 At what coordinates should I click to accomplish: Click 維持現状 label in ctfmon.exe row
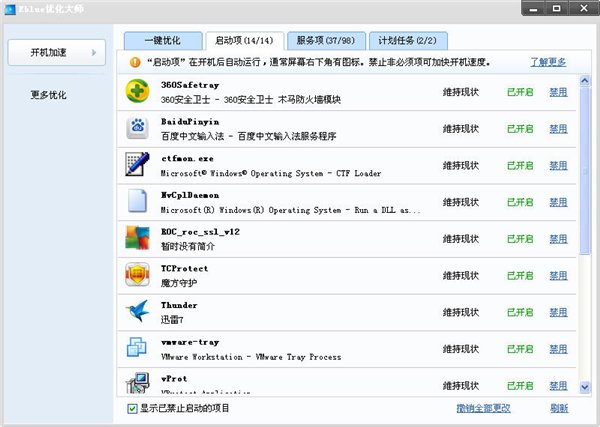tap(461, 166)
